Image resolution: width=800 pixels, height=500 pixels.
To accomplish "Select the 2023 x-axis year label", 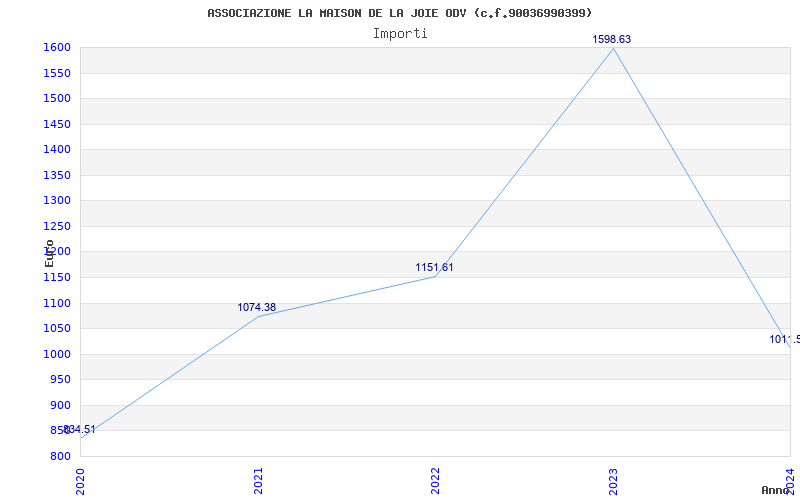I will [613, 481].
